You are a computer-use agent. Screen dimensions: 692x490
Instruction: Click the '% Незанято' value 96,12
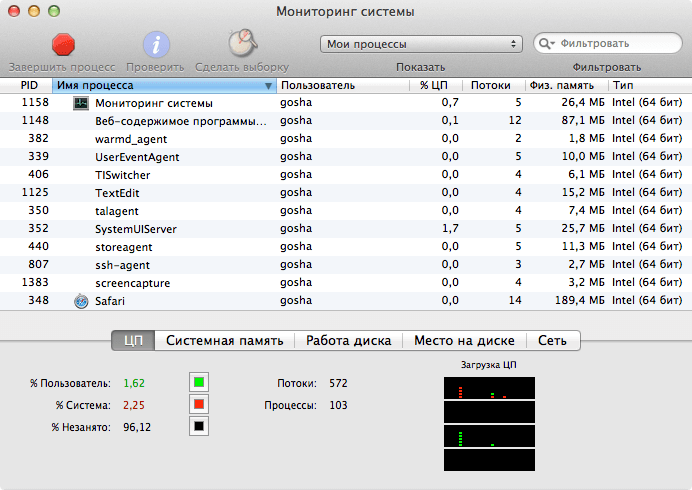pos(137,427)
